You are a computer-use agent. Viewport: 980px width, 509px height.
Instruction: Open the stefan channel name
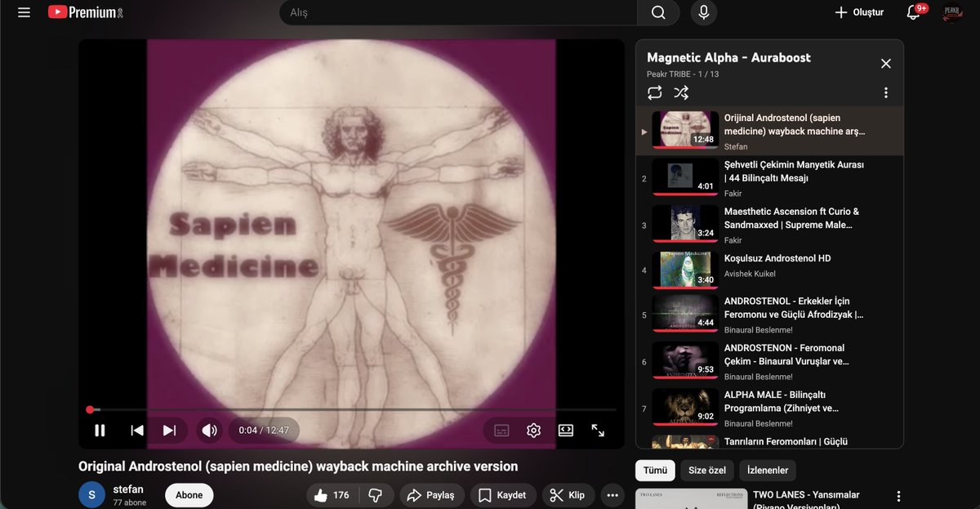pos(128,489)
